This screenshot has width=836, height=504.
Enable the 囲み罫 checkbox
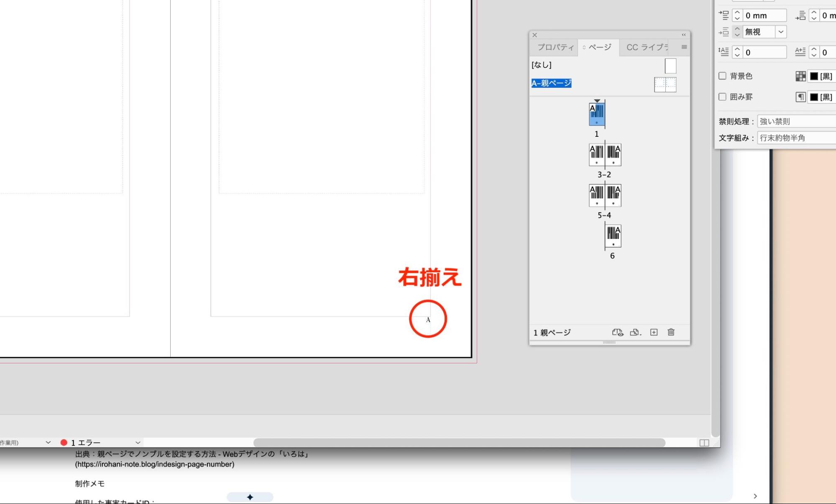(x=722, y=97)
